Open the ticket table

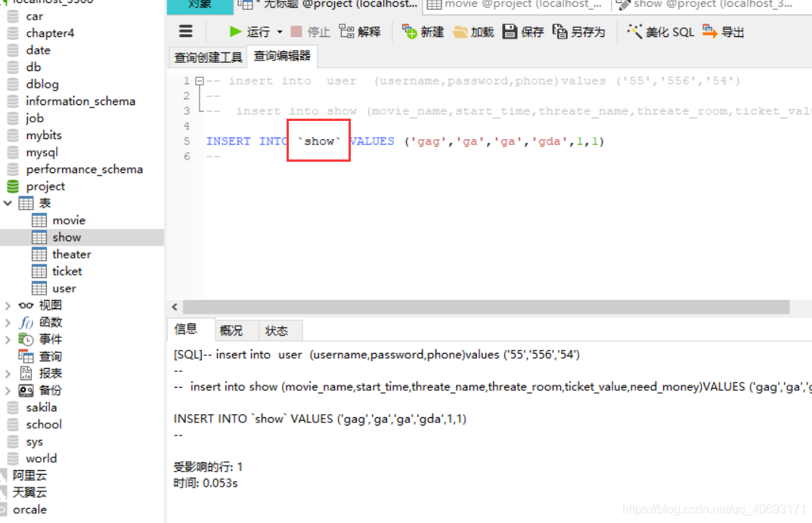coord(67,272)
